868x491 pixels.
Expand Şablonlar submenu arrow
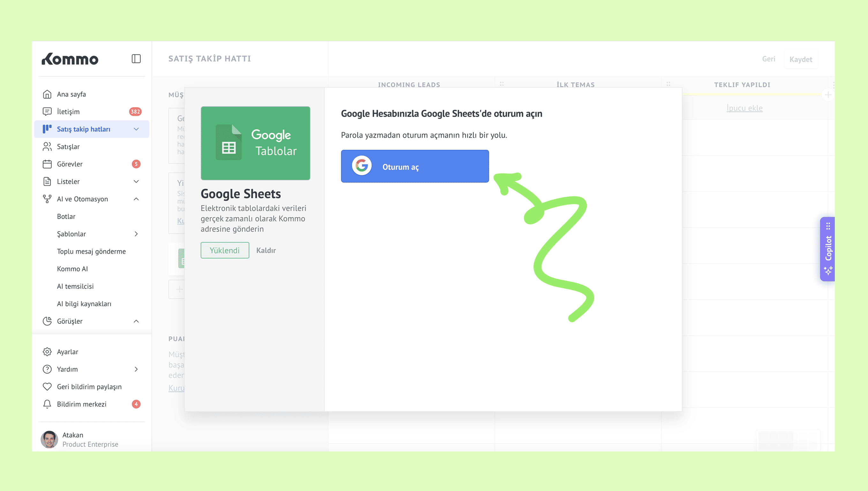136,234
